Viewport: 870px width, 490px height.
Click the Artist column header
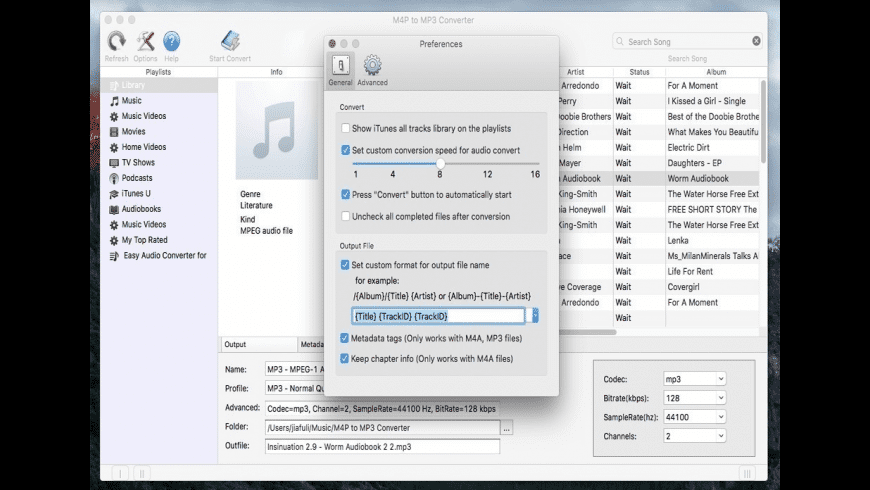click(575, 72)
